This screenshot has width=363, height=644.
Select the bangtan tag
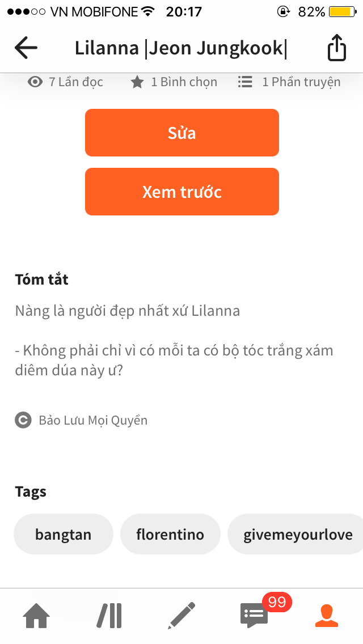(64, 534)
